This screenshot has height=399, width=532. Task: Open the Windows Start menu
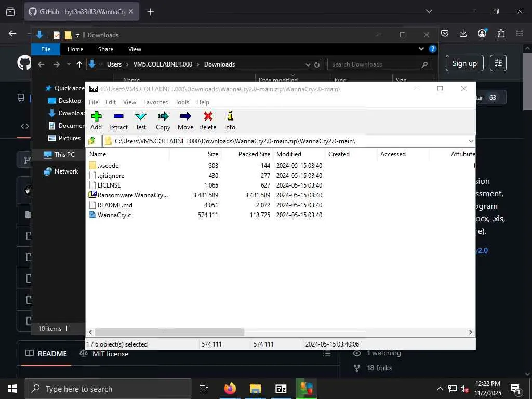tap(12, 389)
